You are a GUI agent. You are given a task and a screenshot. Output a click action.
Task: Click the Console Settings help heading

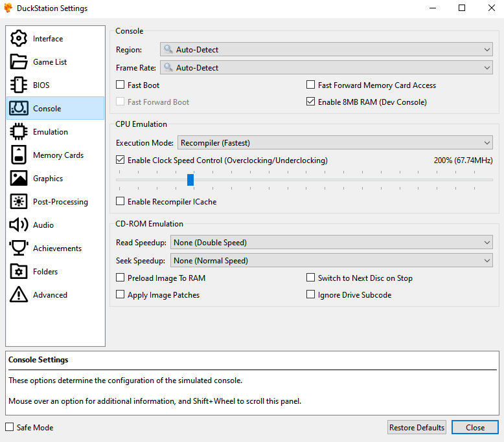click(x=38, y=360)
